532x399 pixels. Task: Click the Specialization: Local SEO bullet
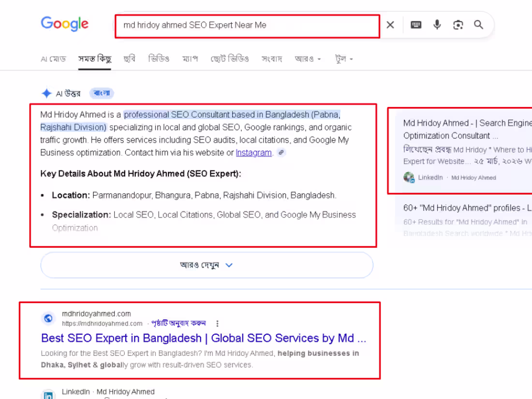[x=204, y=221]
